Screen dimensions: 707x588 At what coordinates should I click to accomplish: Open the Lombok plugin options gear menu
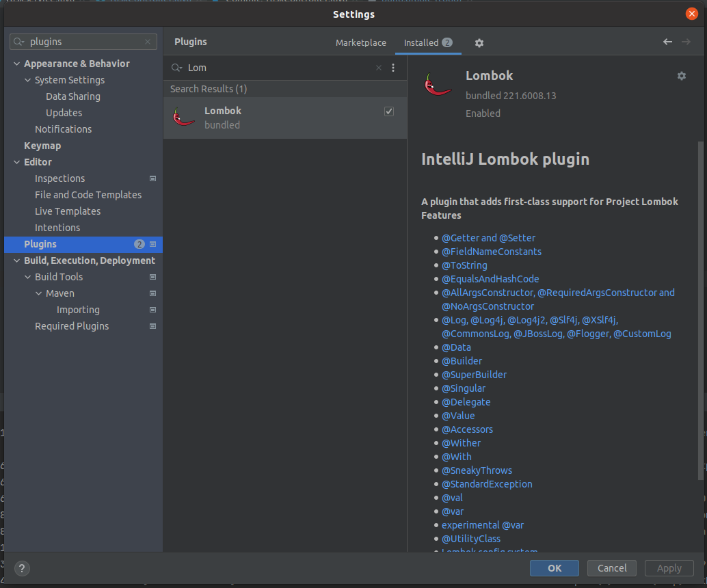(x=681, y=76)
